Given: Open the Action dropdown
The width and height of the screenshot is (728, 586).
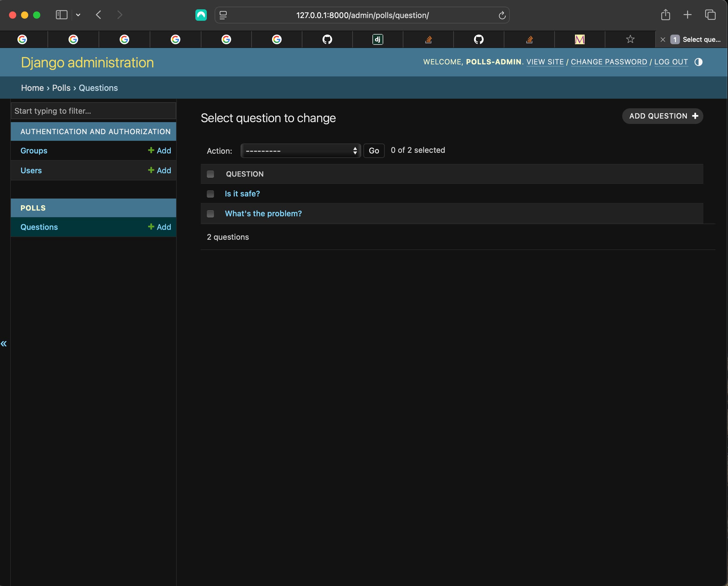Looking at the screenshot, I should (301, 151).
